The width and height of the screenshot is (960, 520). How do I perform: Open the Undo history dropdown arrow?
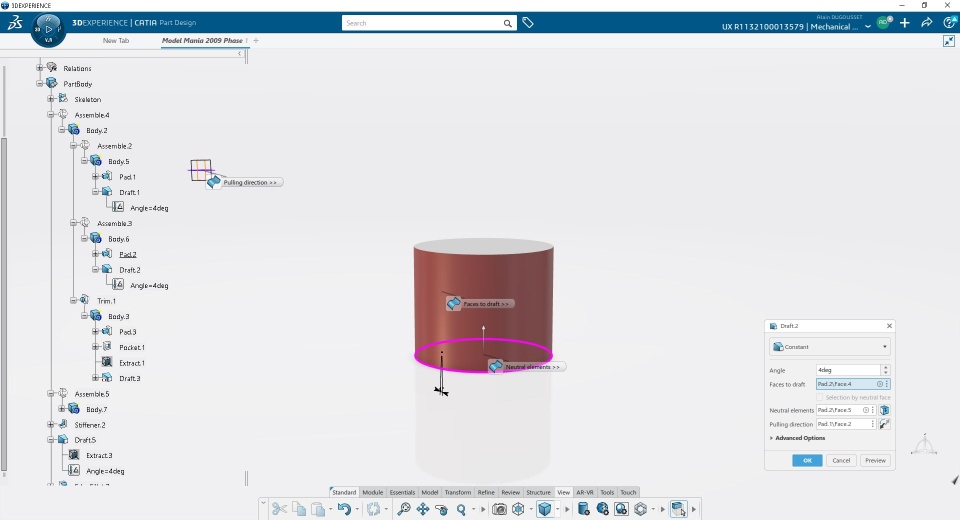(x=357, y=509)
